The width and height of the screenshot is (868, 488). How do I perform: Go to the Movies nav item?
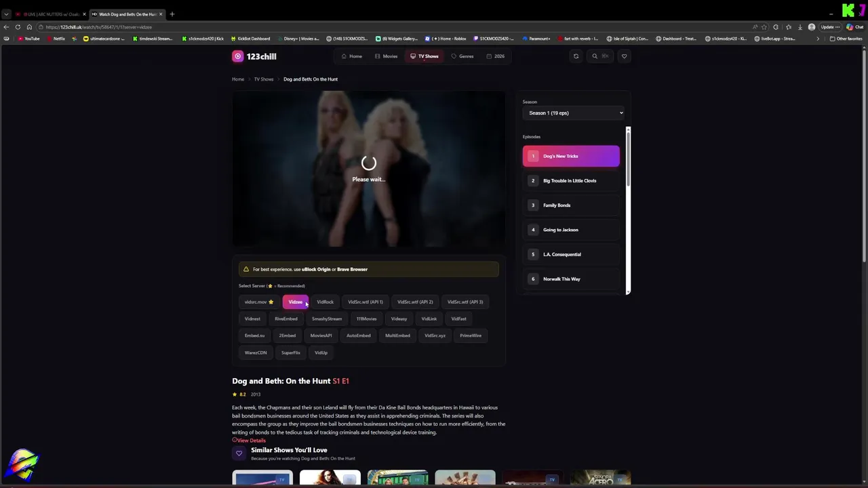(x=386, y=56)
